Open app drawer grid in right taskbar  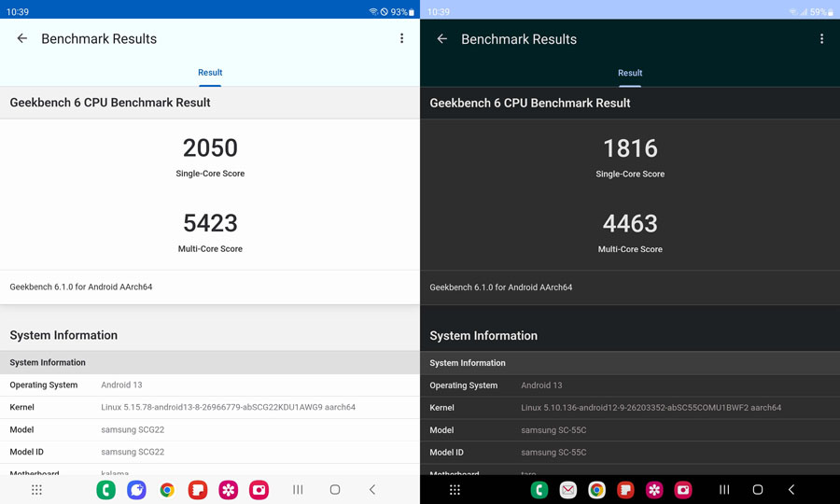[455, 490]
